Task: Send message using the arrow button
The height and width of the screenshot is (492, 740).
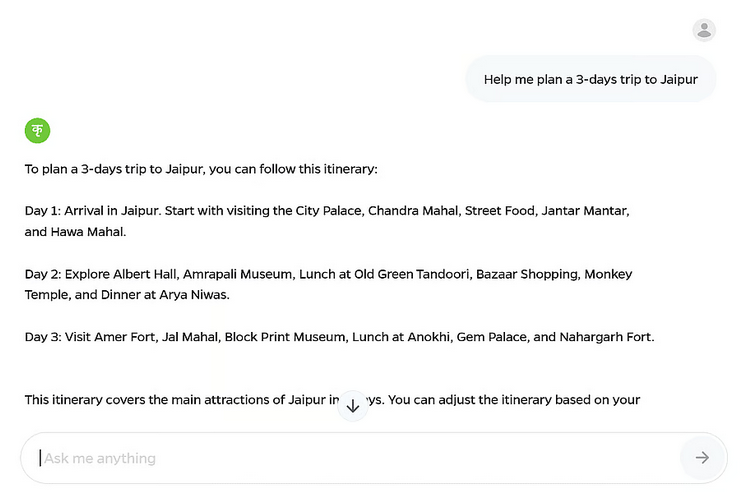Action: coord(702,458)
